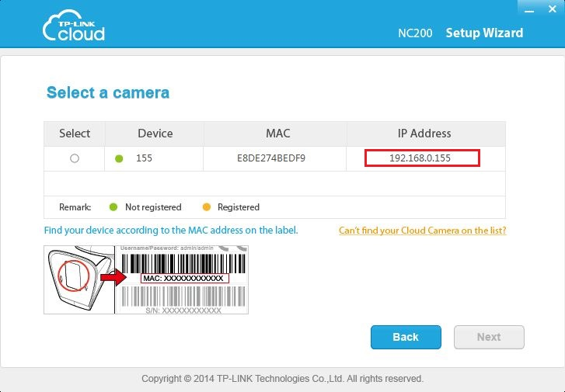Click the TP-LINK Cloud logo

pos(74,27)
